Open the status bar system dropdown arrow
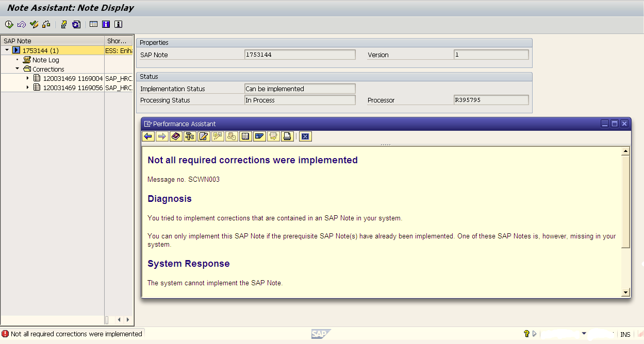 (x=584, y=334)
